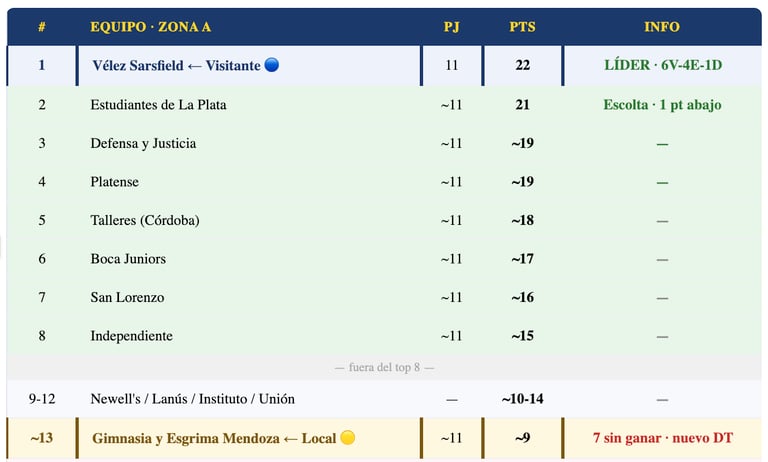Choose Talleres (Córdoba) in the table
Image resolution: width=768 pixels, height=462 pixels.
tap(144, 220)
